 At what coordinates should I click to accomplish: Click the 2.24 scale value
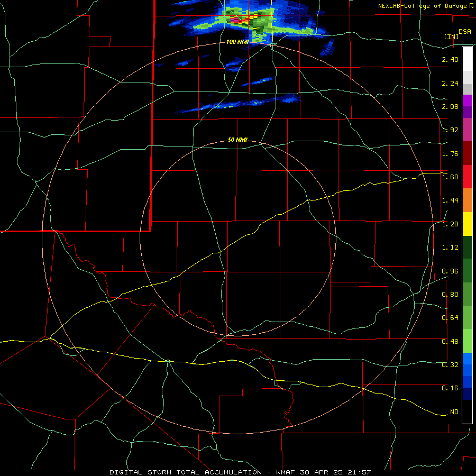click(x=450, y=83)
